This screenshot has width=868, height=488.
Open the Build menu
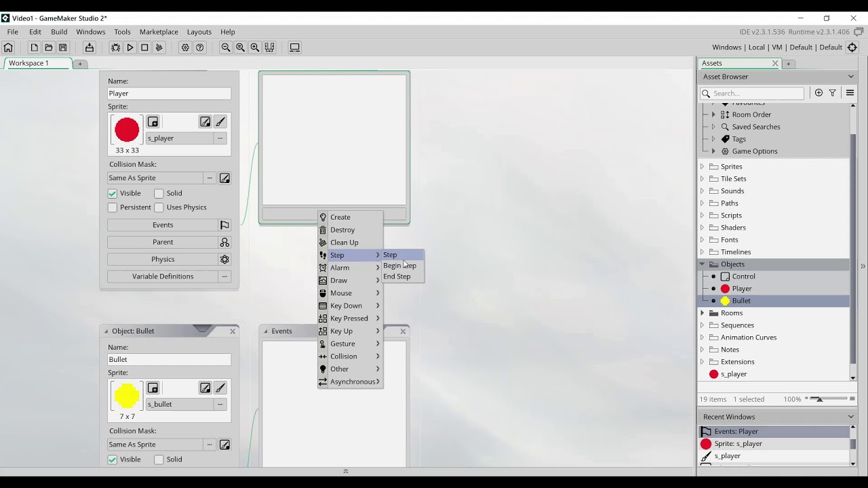pos(59,32)
